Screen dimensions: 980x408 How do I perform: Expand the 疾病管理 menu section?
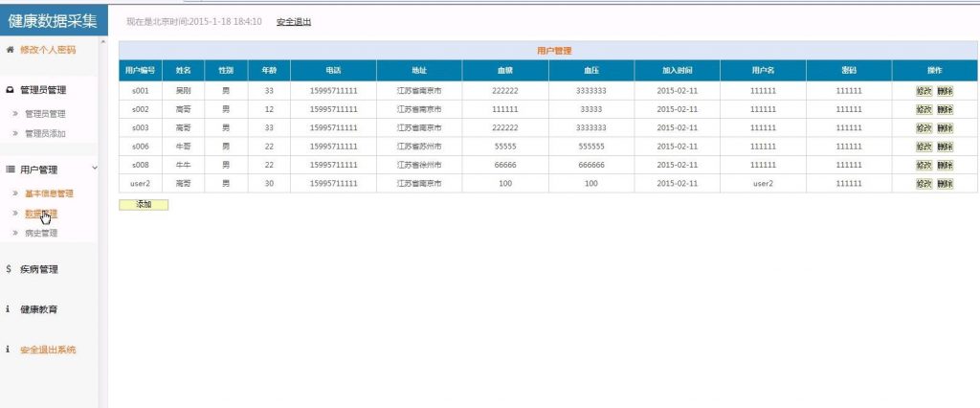[x=38, y=270]
